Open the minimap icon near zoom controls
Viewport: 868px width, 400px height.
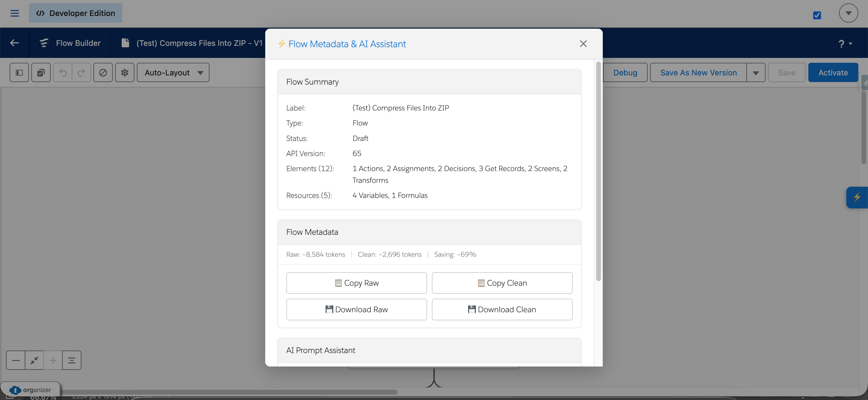point(72,360)
